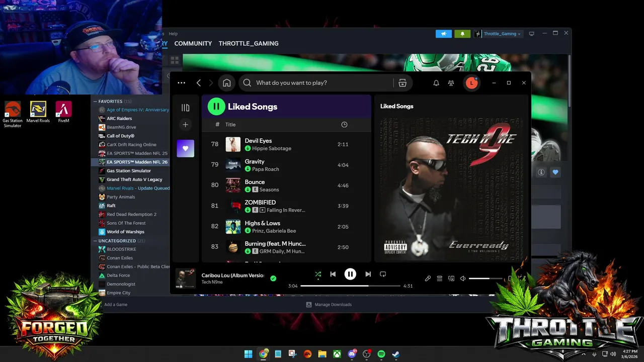Open Spotify three-dots menu

click(x=182, y=83)
